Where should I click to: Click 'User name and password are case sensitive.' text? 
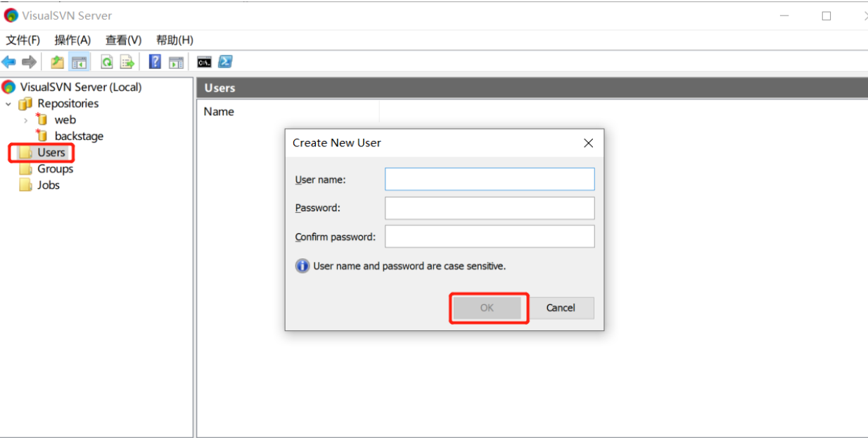pyautogui.click(x=409, y=266)
